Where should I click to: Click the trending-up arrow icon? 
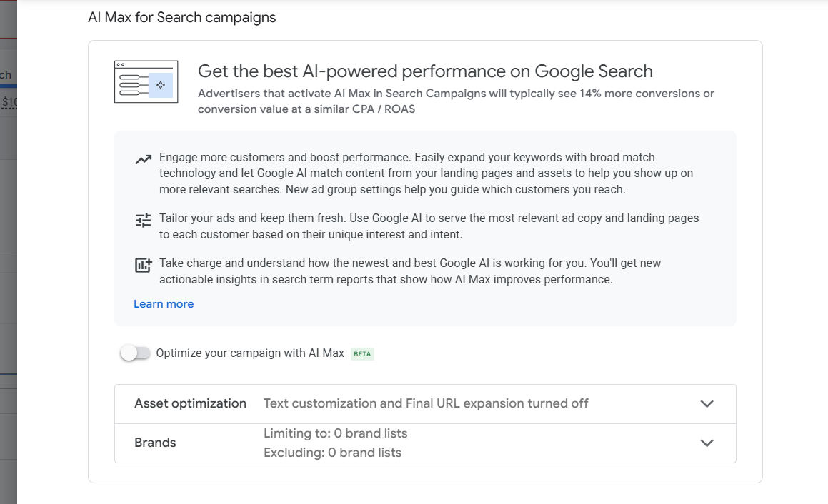[x=143, y=159]
